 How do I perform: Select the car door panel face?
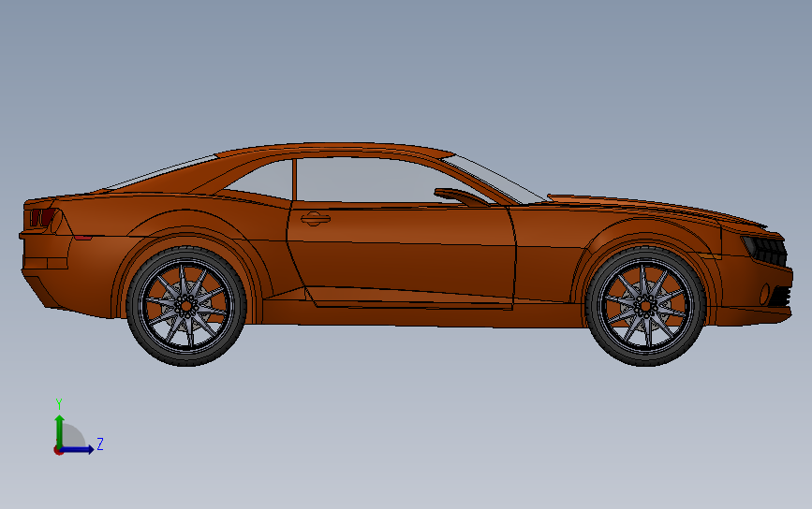click(402, 254)
